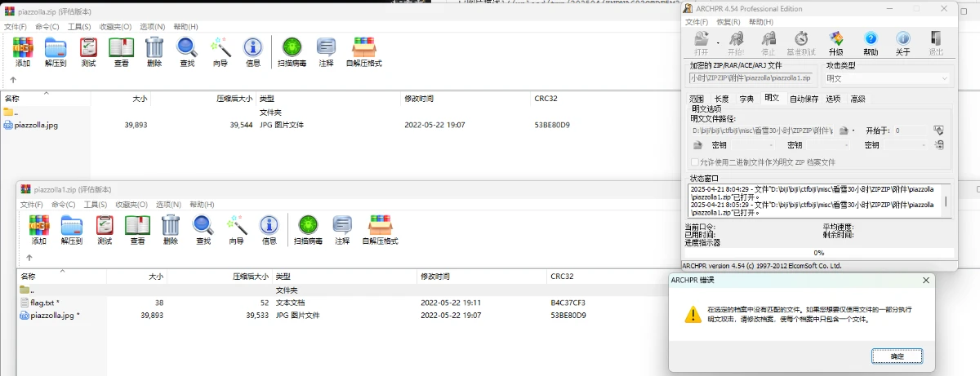The height and width of the screenshot is (376, 980).
Task: Switch to Dictionary (字典) tab in ARCHPR
Action: click(746, 99)
